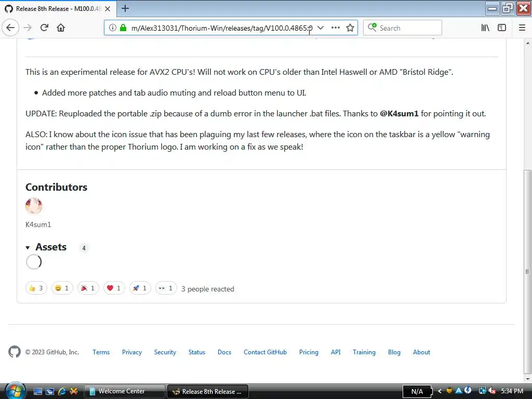Click the muted volume tray icon

click(492, 391)
